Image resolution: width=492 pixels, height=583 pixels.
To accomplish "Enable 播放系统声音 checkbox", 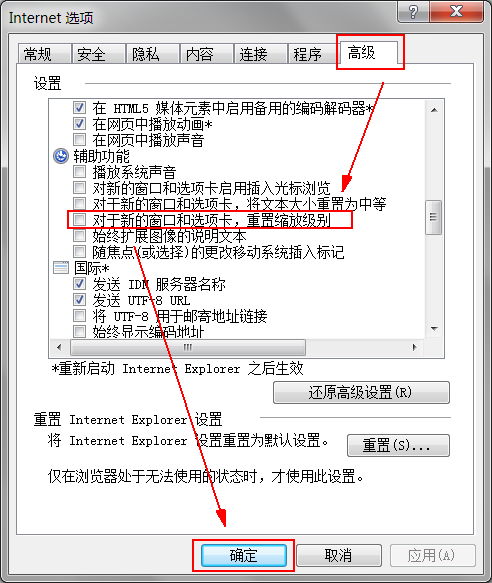I will (79, 172).
